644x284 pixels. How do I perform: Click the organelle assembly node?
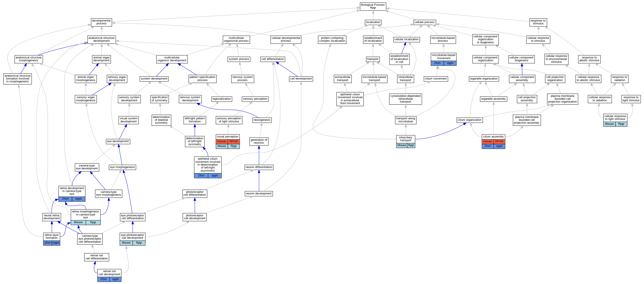click(493, 99)
